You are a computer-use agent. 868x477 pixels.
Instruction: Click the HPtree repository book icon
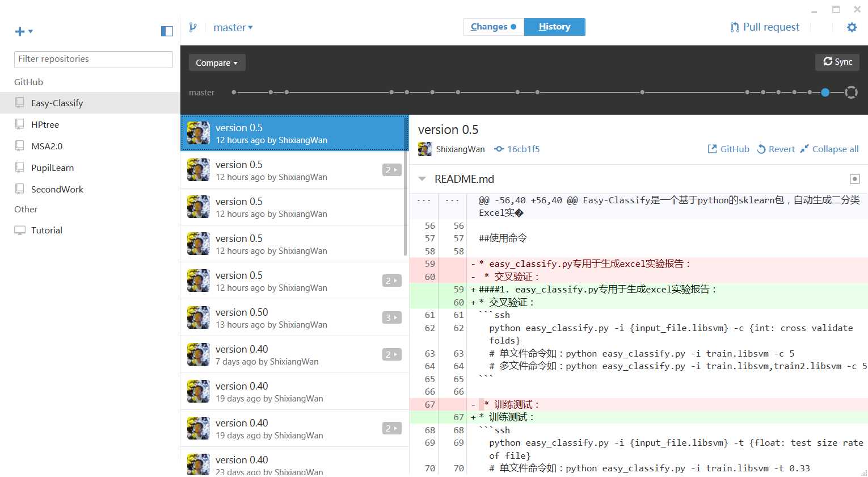pyautogui.click(x=20, y=124)
